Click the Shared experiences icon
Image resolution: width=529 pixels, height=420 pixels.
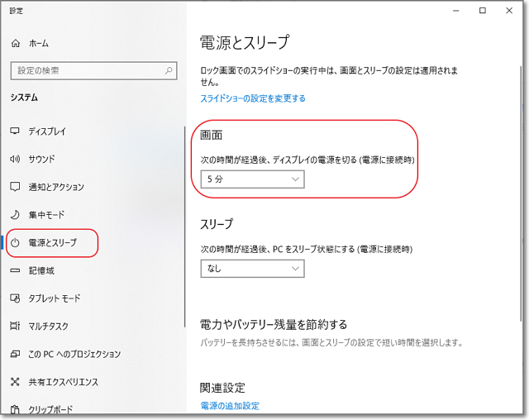(15, 382)
